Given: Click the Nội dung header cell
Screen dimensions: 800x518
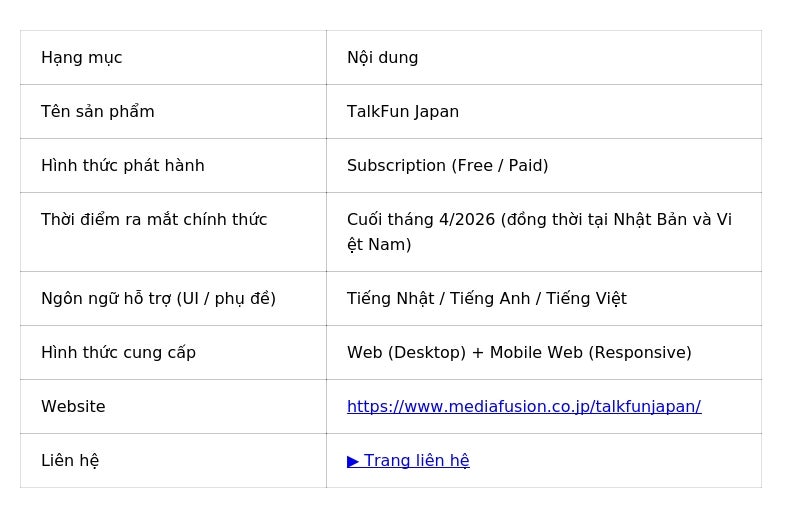Looking at the screenshot, I should click(x=383, y=57).
